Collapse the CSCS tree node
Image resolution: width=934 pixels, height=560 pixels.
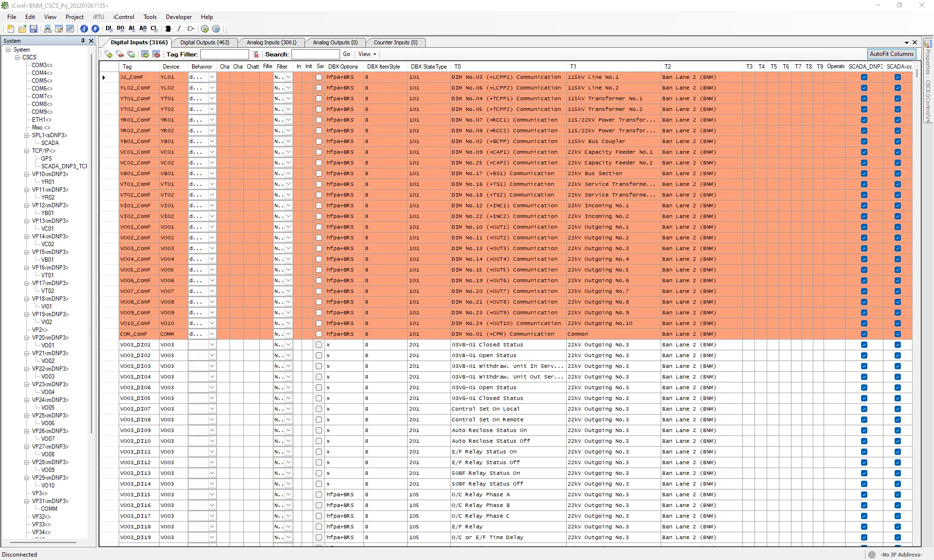17,57
